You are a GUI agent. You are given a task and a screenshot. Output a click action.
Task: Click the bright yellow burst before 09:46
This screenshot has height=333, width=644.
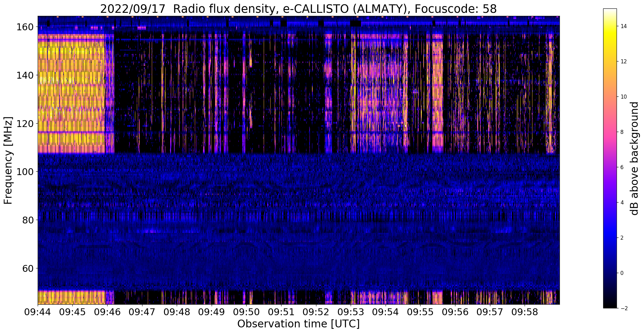click(x=72, y=94)
